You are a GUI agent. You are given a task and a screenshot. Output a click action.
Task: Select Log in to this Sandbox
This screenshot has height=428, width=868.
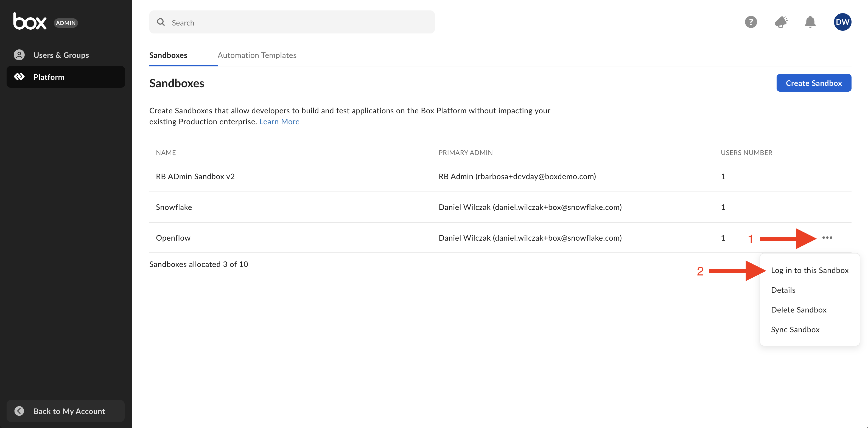[809, 270]
